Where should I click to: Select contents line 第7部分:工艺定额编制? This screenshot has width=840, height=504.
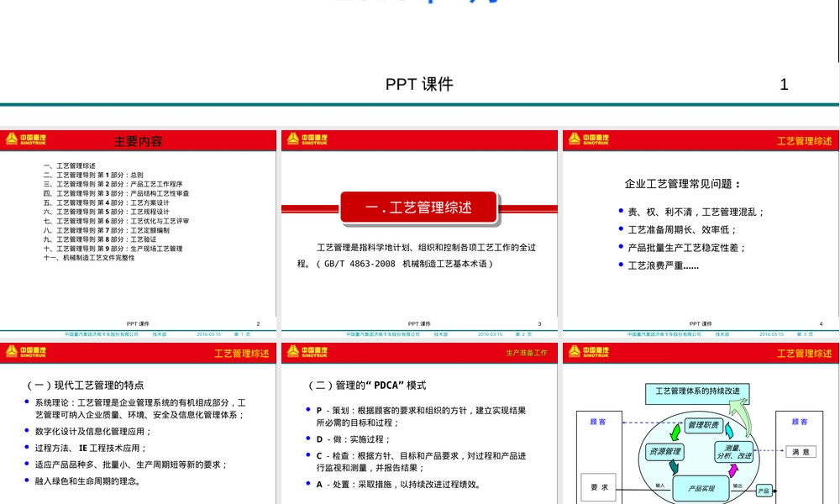coord(106,230)
